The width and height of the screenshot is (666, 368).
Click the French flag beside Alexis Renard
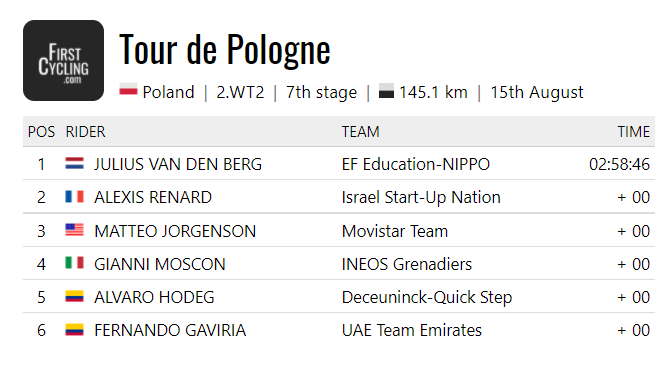point(74,197)
